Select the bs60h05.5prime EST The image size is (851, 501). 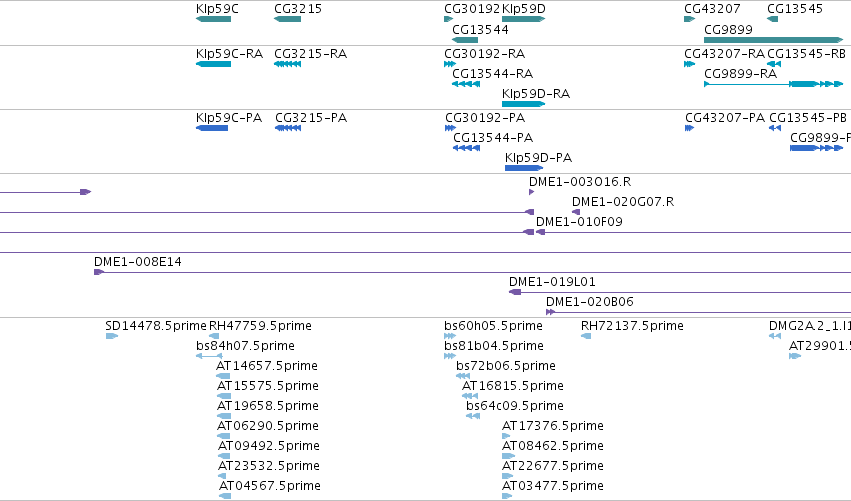tap(450, 336)
